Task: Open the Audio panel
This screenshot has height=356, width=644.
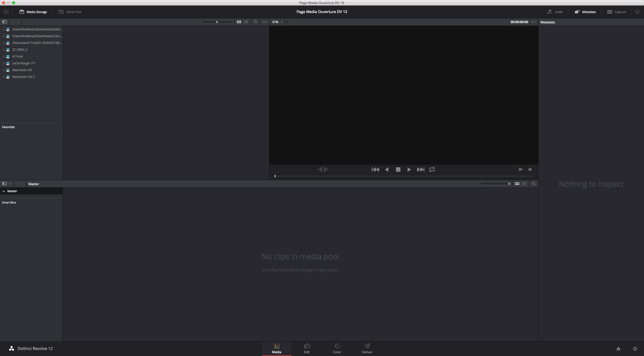Action: point(555,12)
